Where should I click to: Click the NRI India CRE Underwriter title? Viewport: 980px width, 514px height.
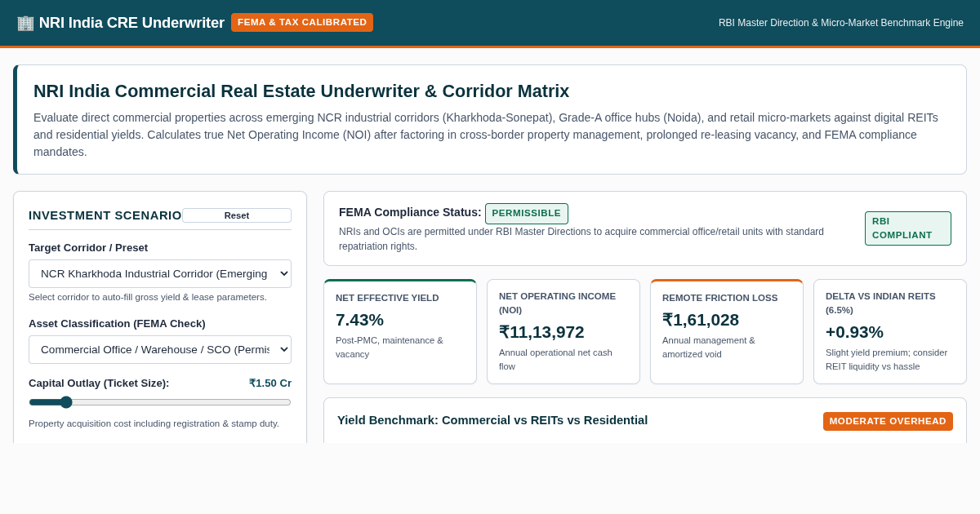click(x=131, y=23)
